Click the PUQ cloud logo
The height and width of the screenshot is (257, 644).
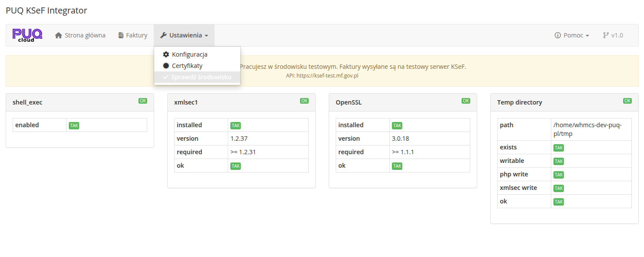pyautogui.click(x=27, y=35)
